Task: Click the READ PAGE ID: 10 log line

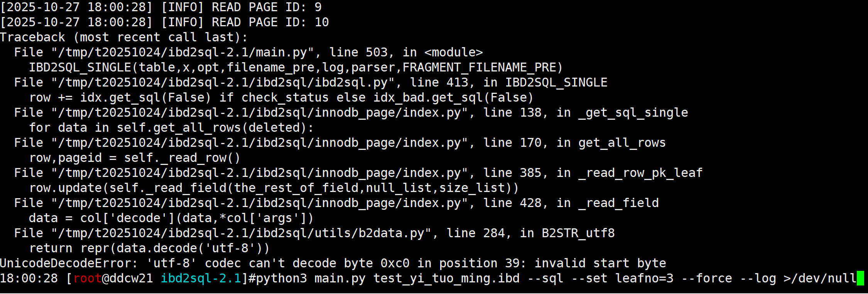Action: tap(165, 22)
